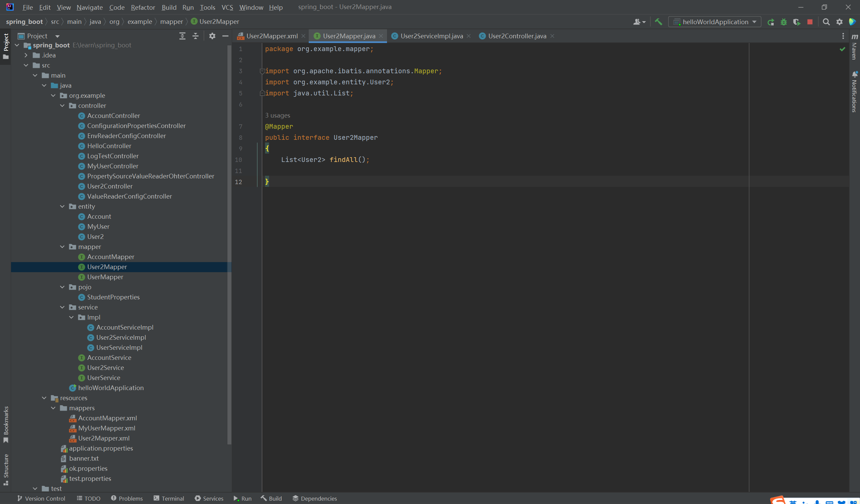Click Project tree vertical scrollbar

229,239
